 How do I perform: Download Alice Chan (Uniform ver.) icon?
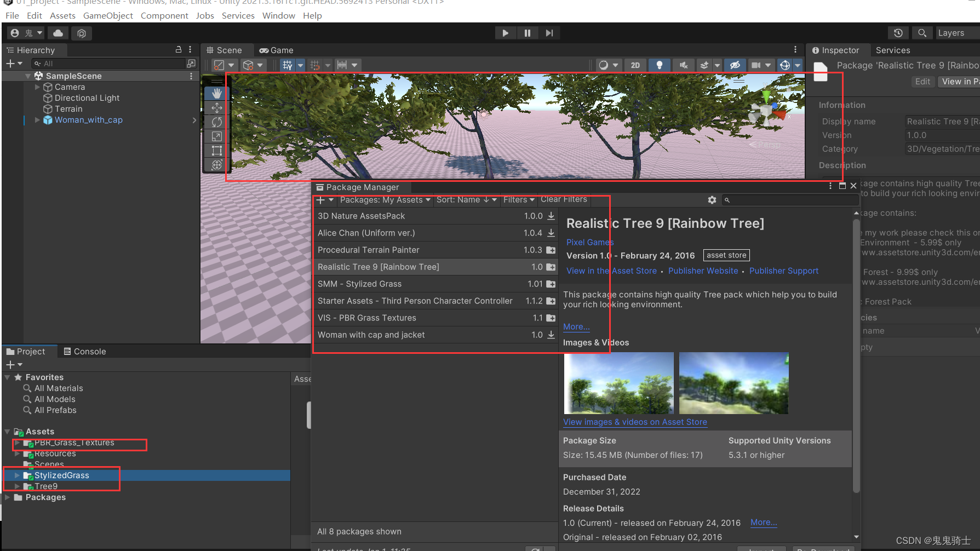(551, 233)
